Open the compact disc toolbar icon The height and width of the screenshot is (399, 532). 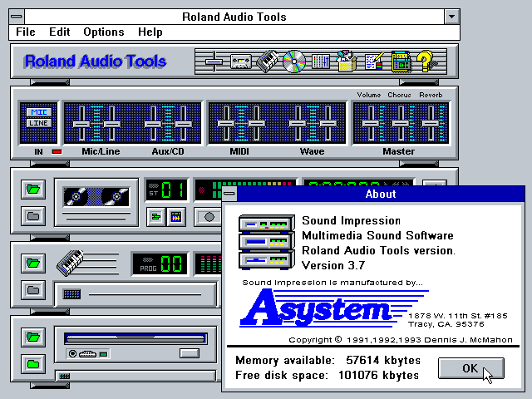pyautogui.click(x=293, y=62)
